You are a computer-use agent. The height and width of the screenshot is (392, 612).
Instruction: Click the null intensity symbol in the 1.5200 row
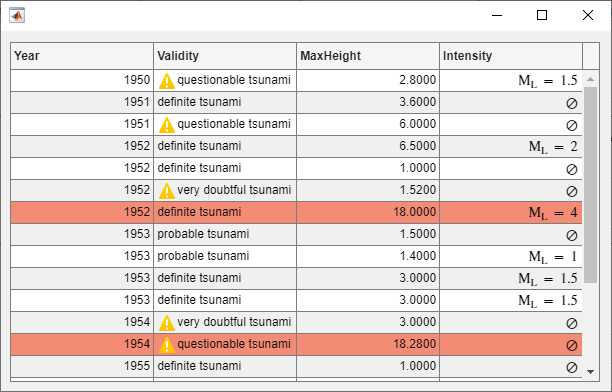(x=571, y=191)
